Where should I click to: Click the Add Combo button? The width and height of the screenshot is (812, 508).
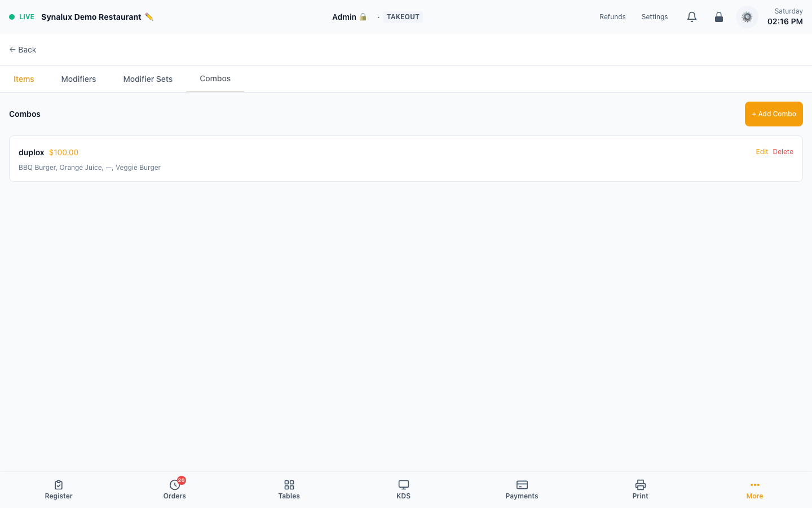coord(774,114)
